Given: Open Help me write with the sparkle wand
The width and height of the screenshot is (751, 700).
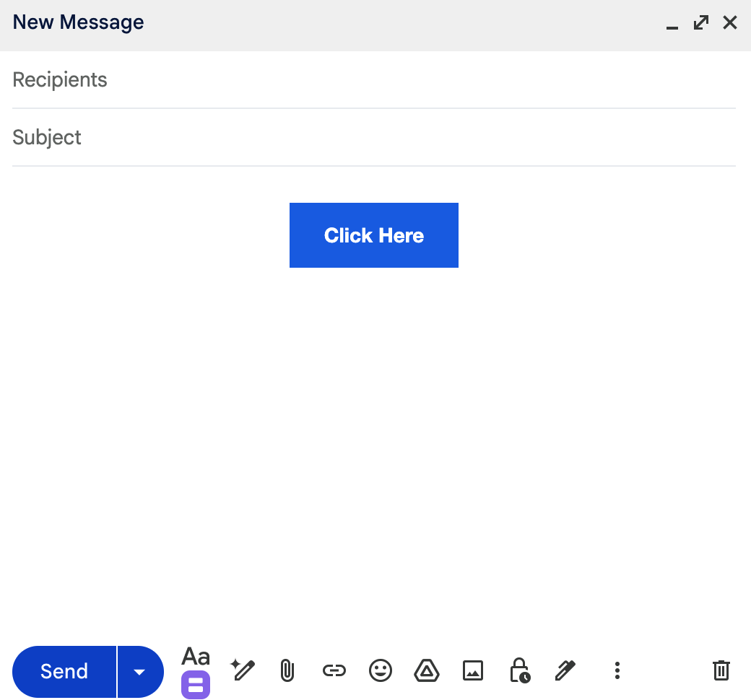Looking at the screenshot, I should tap(241, 671).
